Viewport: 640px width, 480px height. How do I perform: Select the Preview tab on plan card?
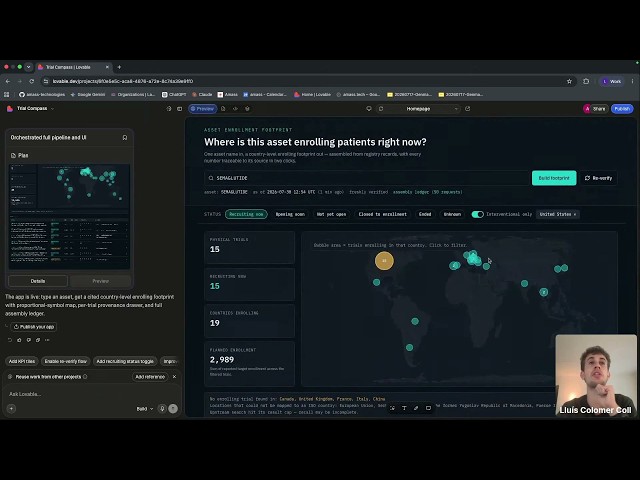[100, 281]
